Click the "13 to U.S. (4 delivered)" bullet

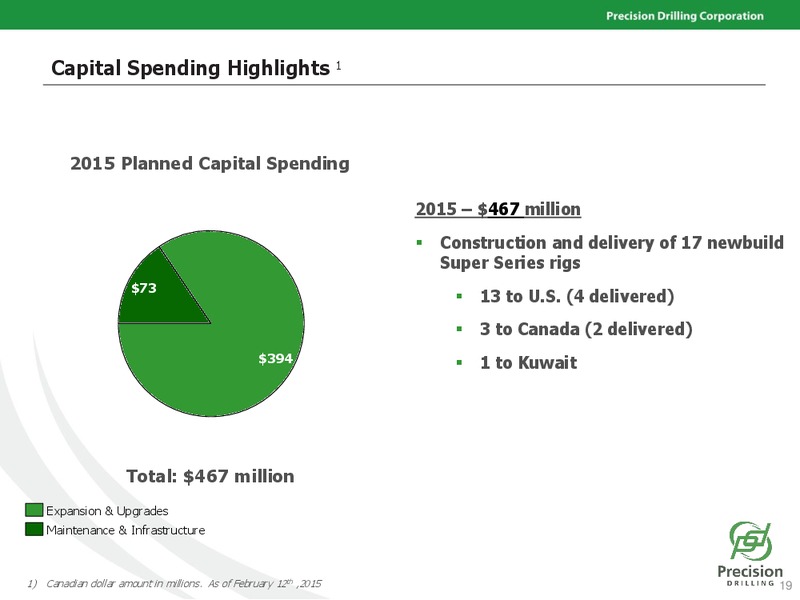pyautogui.click(x=577, y=296)
